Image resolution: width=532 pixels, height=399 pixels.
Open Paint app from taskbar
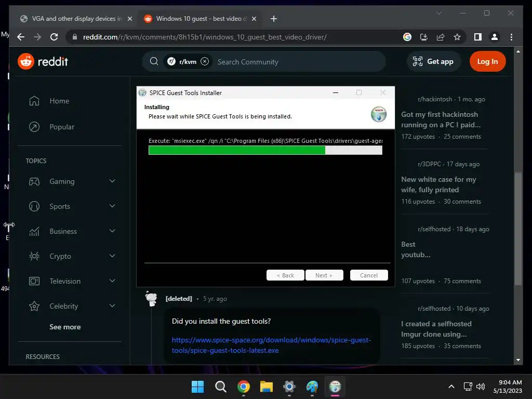312,387
